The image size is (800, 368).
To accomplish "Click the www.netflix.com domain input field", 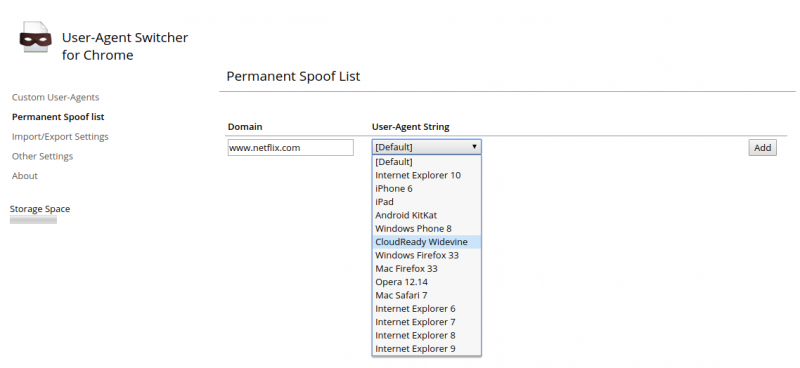I will click(x=290, y=148).
